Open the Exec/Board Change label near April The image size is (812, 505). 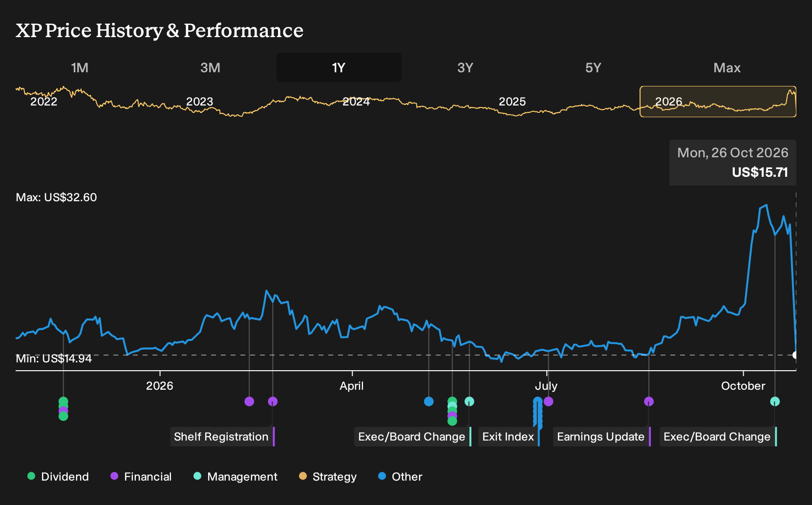point(413,437)
